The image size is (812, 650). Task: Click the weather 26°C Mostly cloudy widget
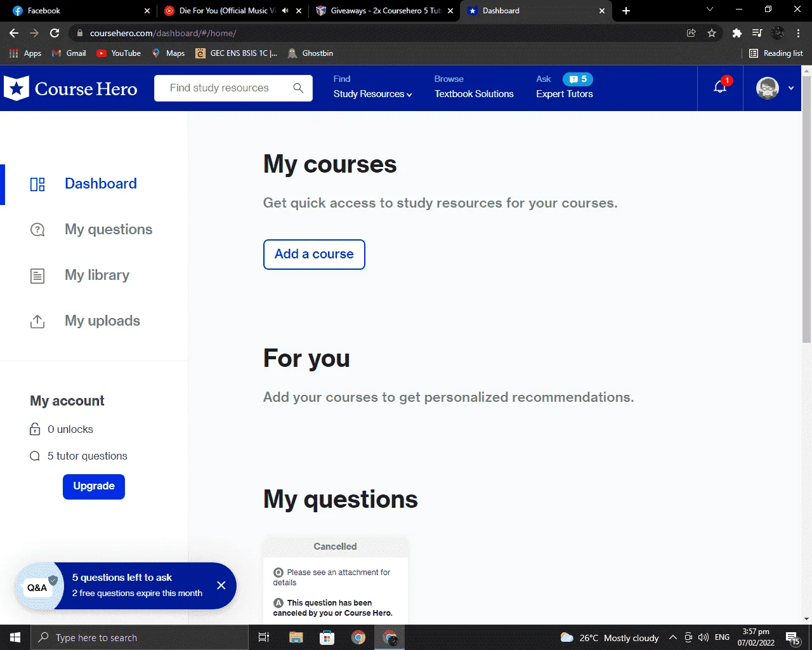610,637
